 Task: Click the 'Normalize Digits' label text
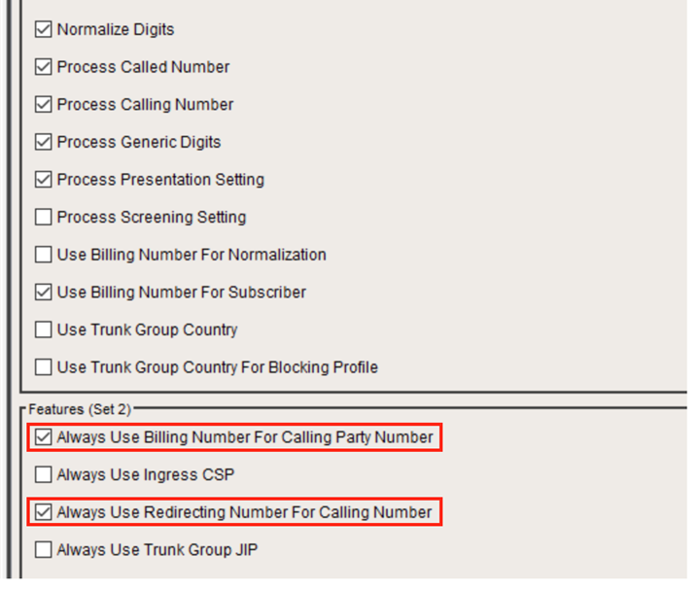(116, 30)
